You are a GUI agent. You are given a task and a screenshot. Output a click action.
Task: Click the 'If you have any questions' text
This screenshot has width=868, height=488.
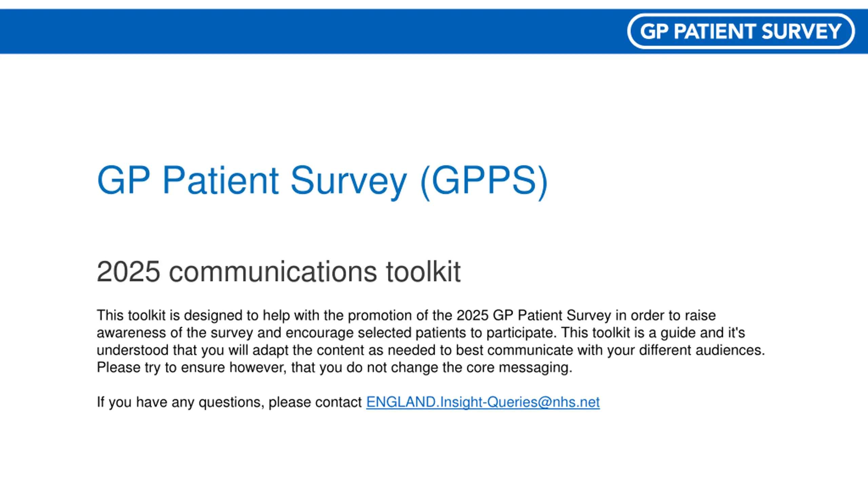tap(230, 402)
